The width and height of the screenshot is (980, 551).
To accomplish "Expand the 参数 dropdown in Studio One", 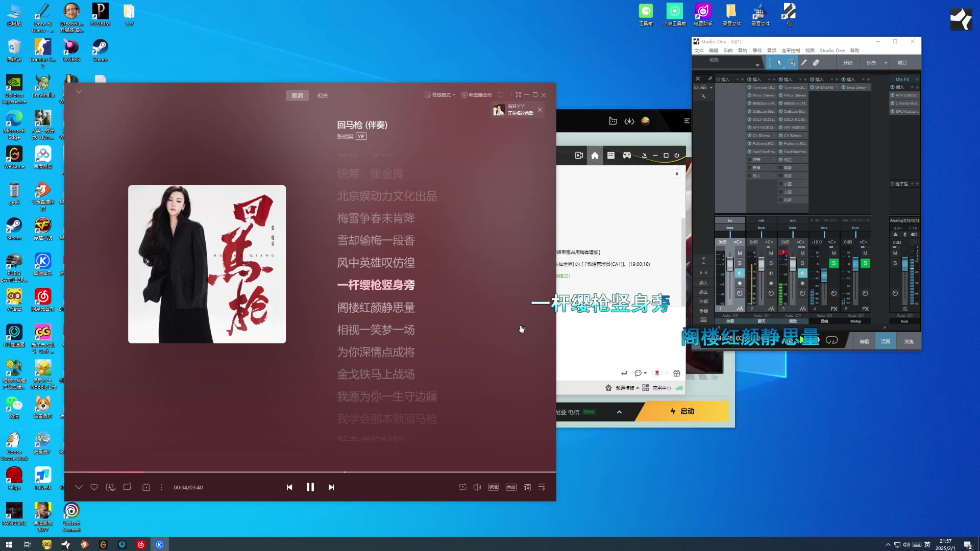I will click(757, 65).
